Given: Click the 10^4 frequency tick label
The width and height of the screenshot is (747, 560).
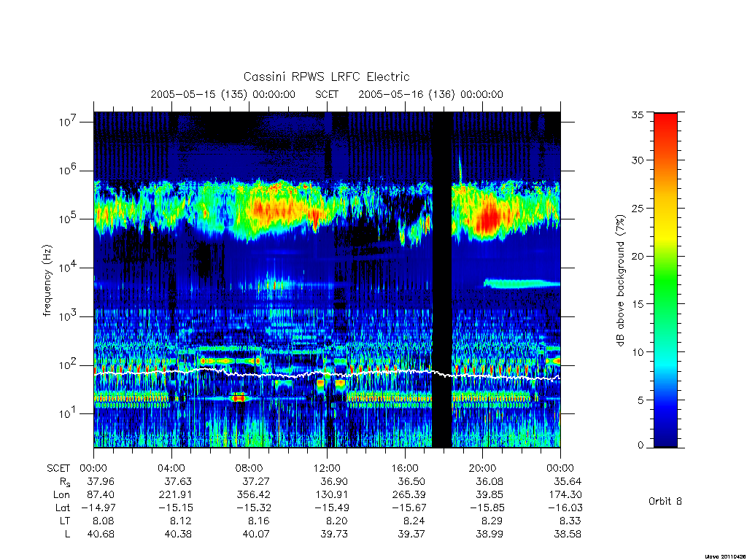Looking at the screenshot, I should tap(66, 268).
